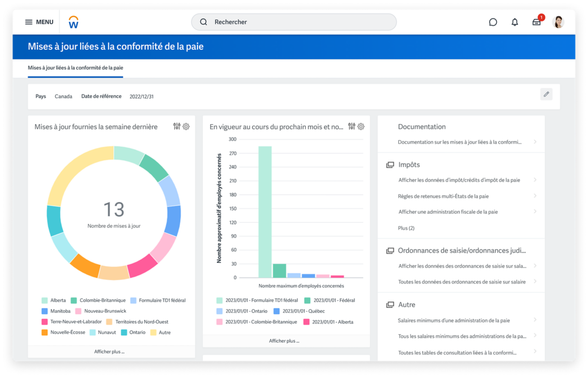588x377 pixels.
Task: Expand chevron for 'Tous les salaires minimums'
Action: (535, 336)
